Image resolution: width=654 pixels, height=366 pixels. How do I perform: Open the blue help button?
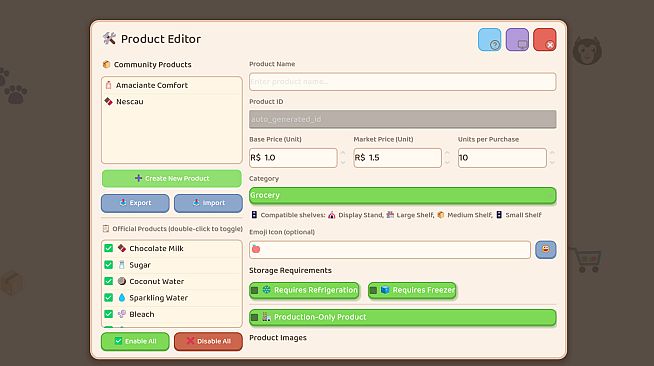[x=489, y=40]
